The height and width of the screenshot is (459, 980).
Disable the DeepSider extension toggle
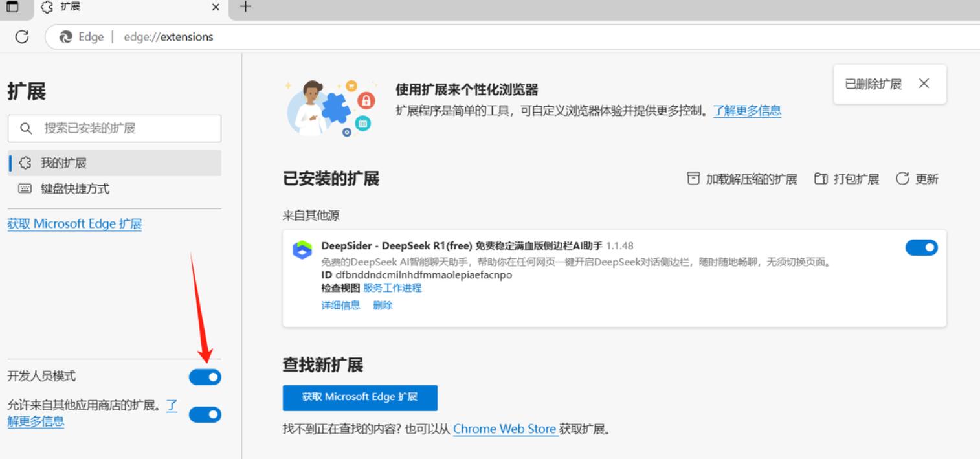[x=921, y=247]
